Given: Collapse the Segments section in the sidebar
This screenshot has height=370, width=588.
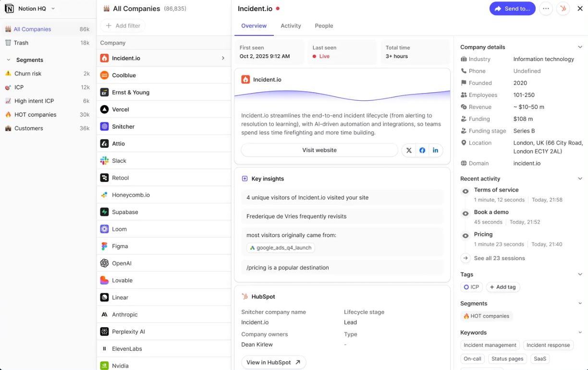Looking at the screenshot, I should point(9,60).
